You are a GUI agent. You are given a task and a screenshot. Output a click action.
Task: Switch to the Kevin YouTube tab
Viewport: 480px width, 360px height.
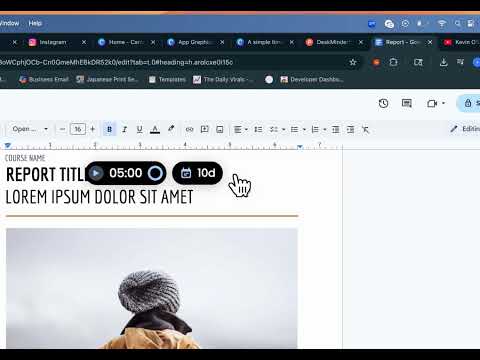462,42
